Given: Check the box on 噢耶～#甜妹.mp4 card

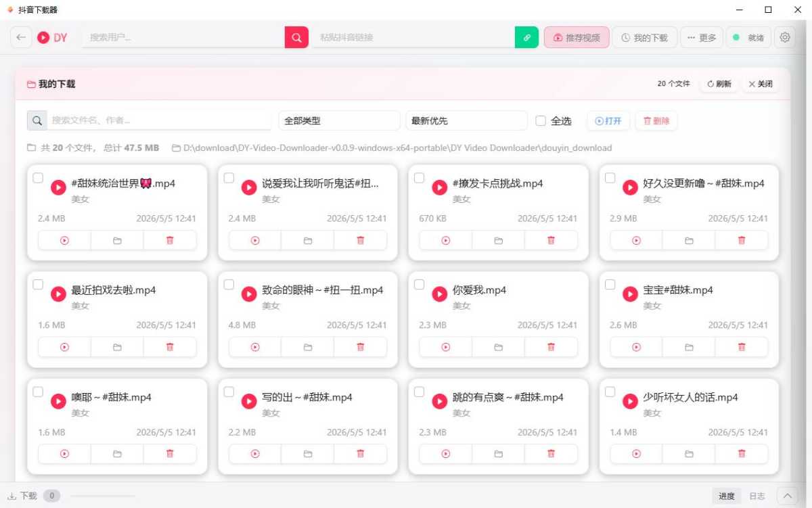Looking at the screenshot, I should (x=38, y=392).
